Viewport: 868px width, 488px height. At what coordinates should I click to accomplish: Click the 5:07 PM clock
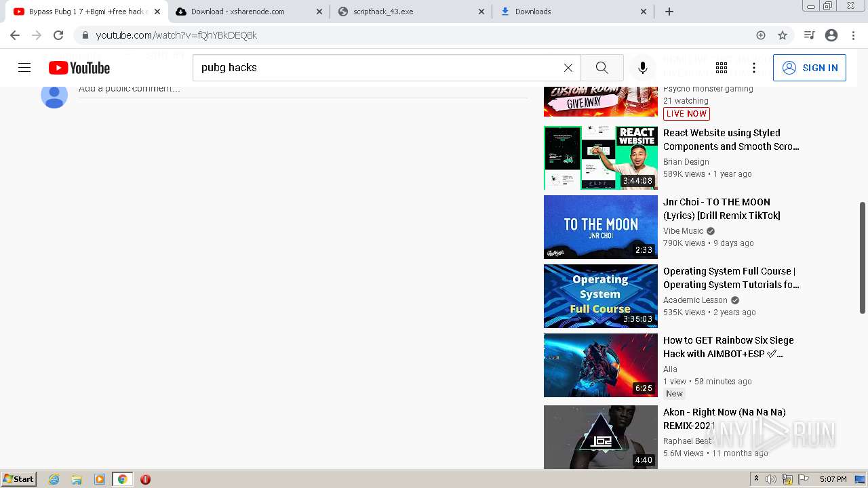(x=833, y=479)
